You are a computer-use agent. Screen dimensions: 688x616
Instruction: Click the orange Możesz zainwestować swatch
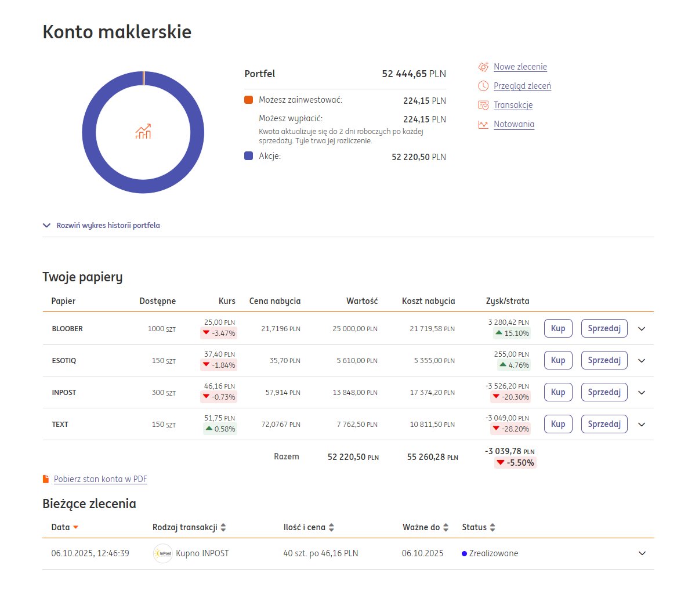pyautogui.click(x=248, y=100)
